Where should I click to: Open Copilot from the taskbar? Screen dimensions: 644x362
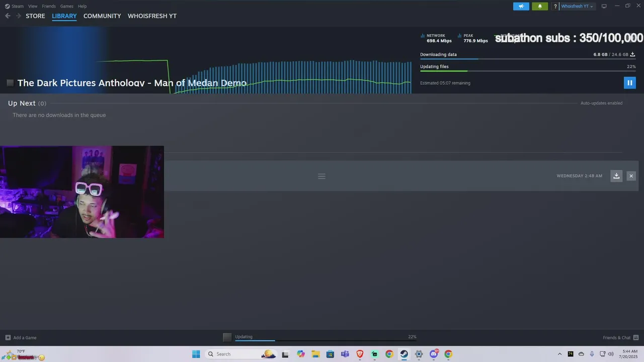tap(301, 354)
